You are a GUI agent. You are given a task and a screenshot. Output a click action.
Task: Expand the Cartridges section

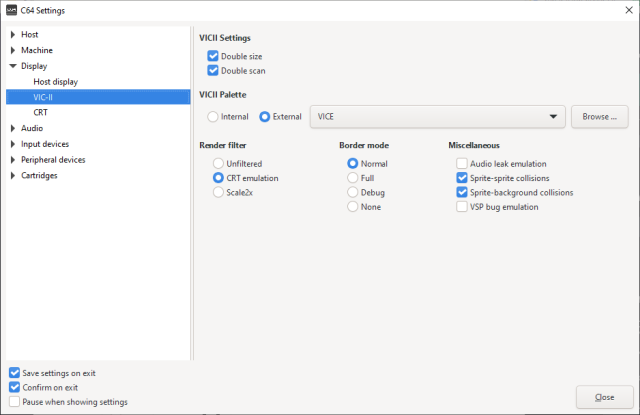pos(13,176)
